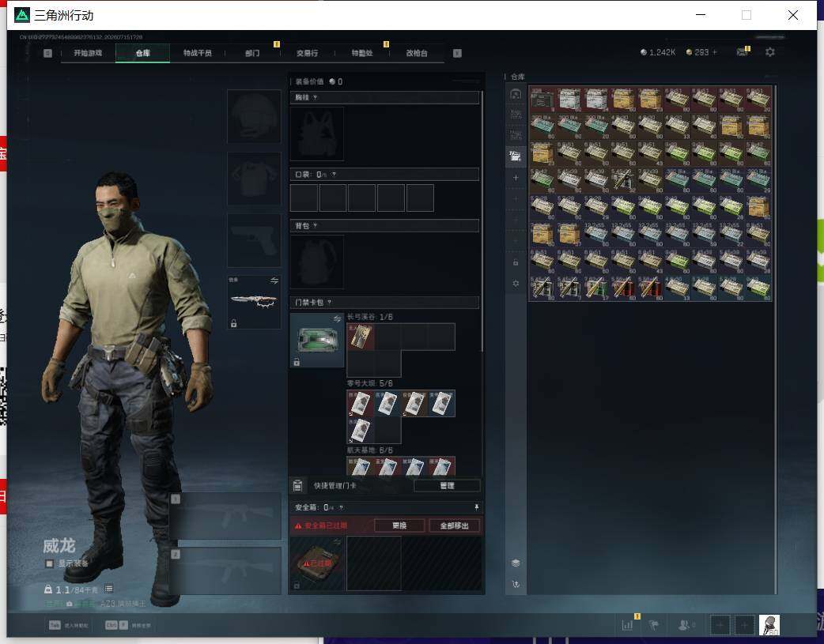Click the empty chest rig slot under 胸挂
The width and height of the screenshot is (824, 644).
pyautogui.click(x=317, y=134)
